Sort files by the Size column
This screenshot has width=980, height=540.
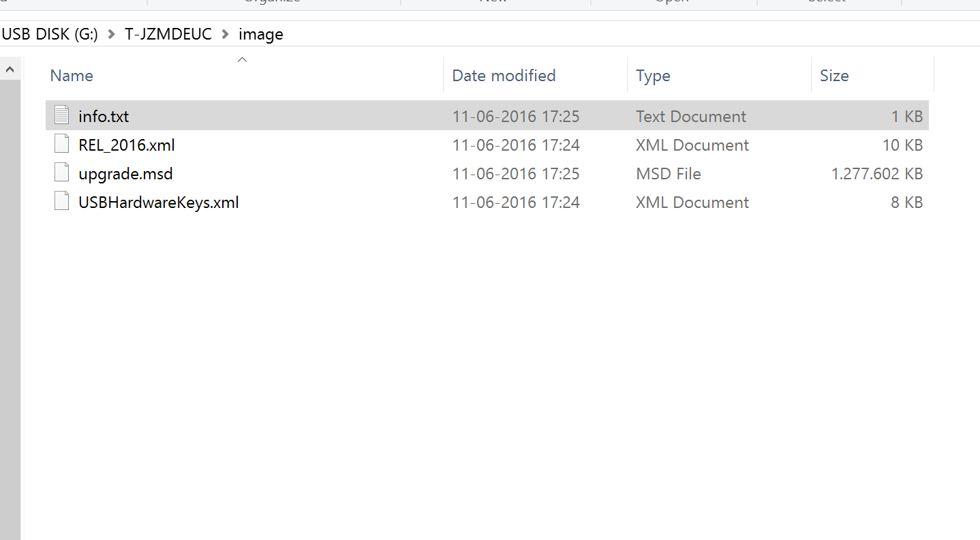[834, 76]
